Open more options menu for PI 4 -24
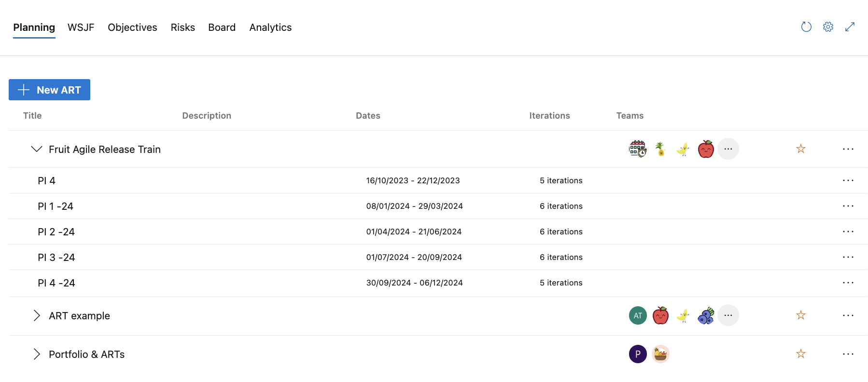 [848, 283]
